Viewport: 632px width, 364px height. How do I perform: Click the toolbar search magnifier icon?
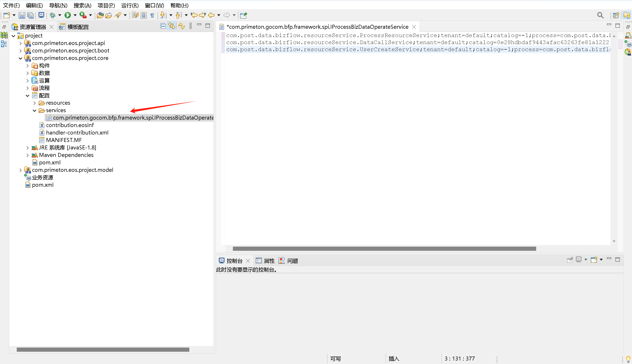pyautogui.click(x=600, y=15)
